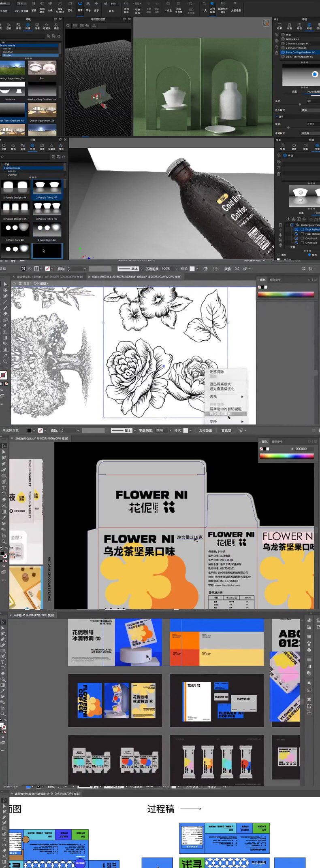Image resolution: width=320 pixels, height=868 pixels.
Task: Click the fill/stroke swatch in flower-drawing toolbox
Action: point(4,375)
